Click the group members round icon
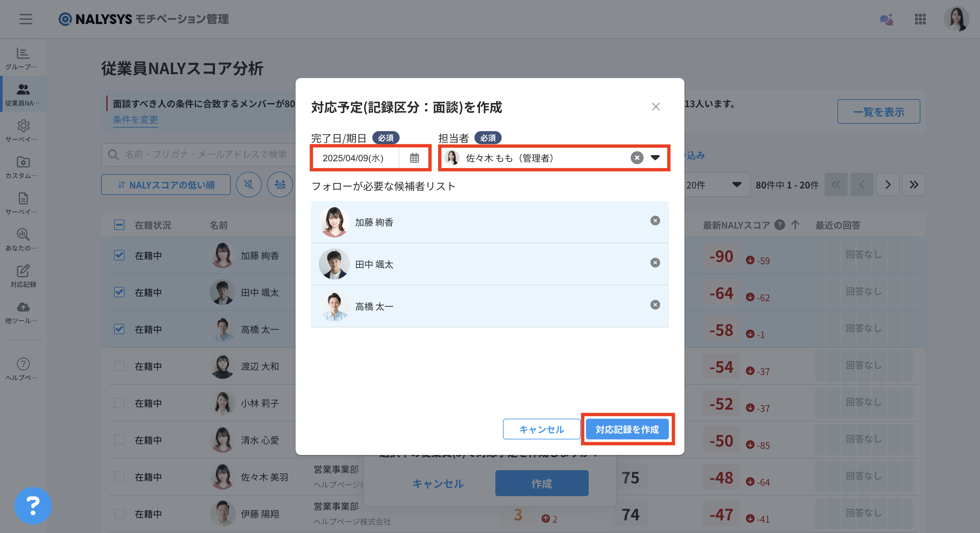 pos(280,185)
